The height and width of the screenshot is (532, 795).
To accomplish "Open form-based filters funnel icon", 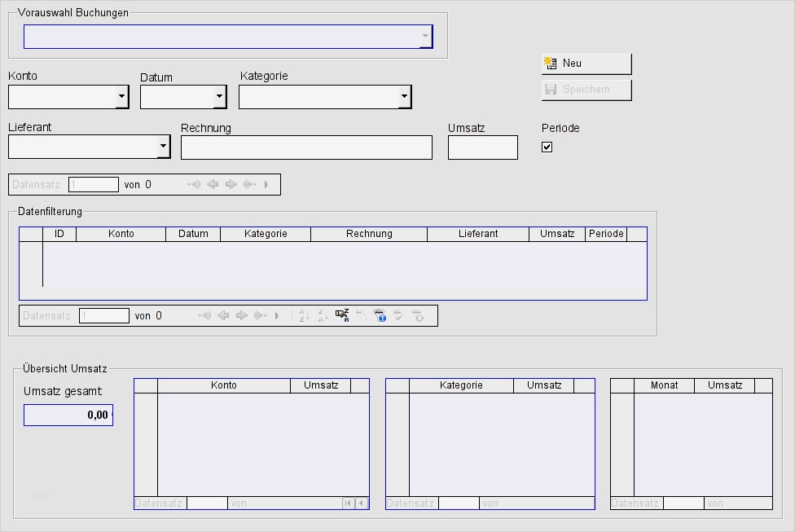I will click(x=398, y=316).
